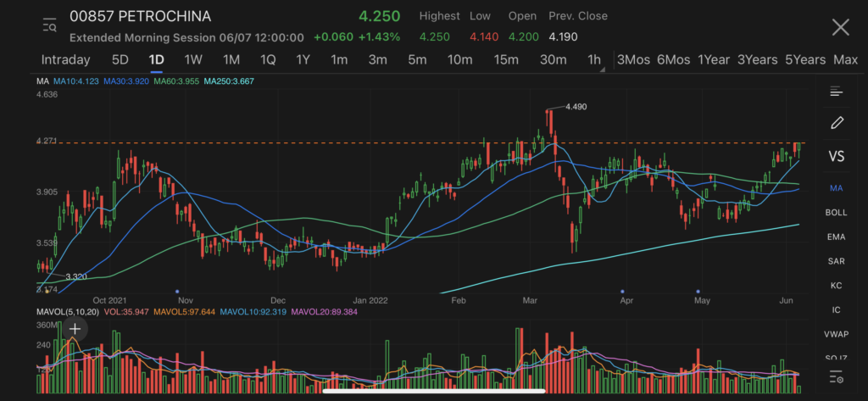
Task: Select the 1M monthly timeframe tab
Action: point(231,60)
